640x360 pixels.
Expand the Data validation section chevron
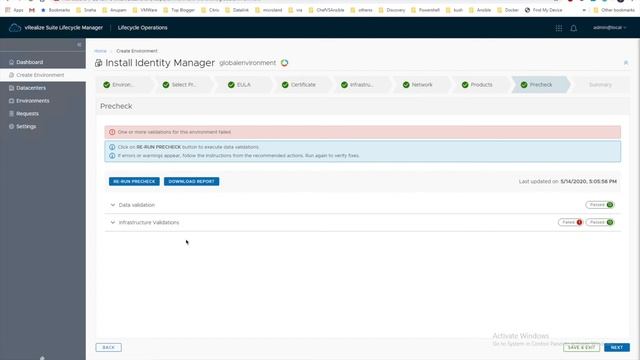(x=113, y=205)
